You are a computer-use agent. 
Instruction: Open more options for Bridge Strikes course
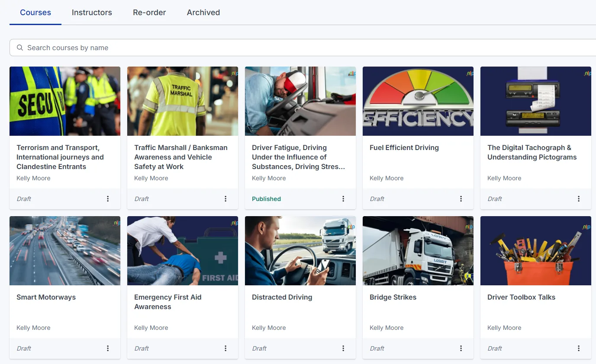(461, 348)
